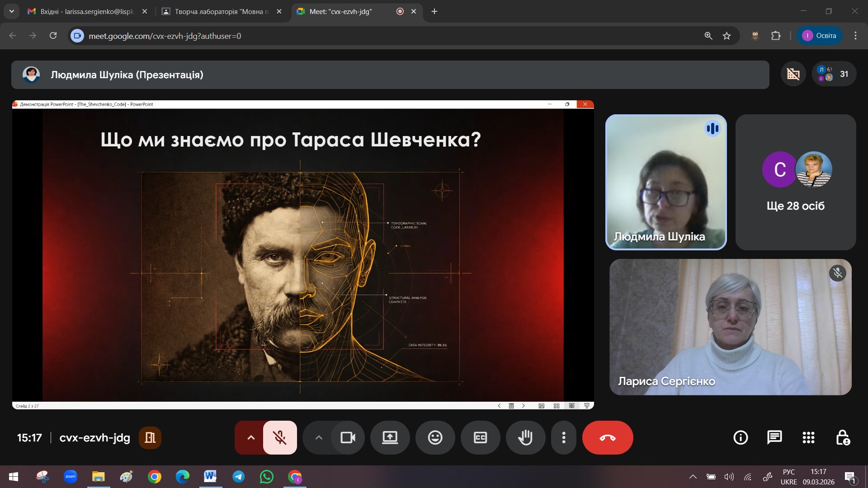868x488 pixels.
Task: Click the companion mode door icon
Action: pyautogui.click(x=150, y=437)
